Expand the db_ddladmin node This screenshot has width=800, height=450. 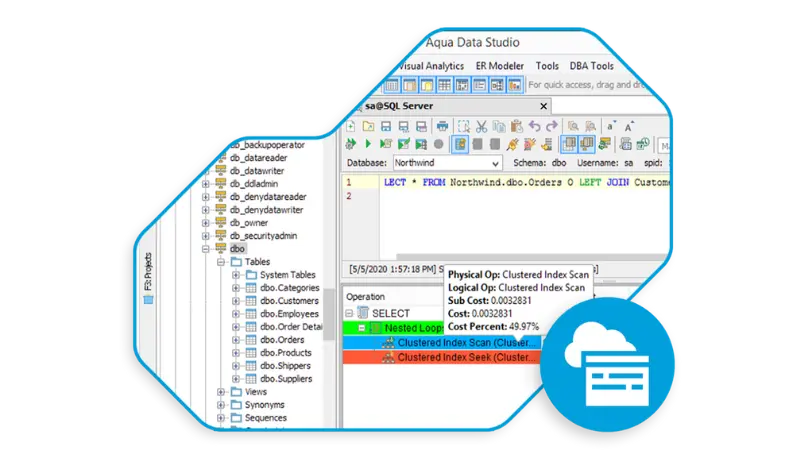(x=206, y=184)
